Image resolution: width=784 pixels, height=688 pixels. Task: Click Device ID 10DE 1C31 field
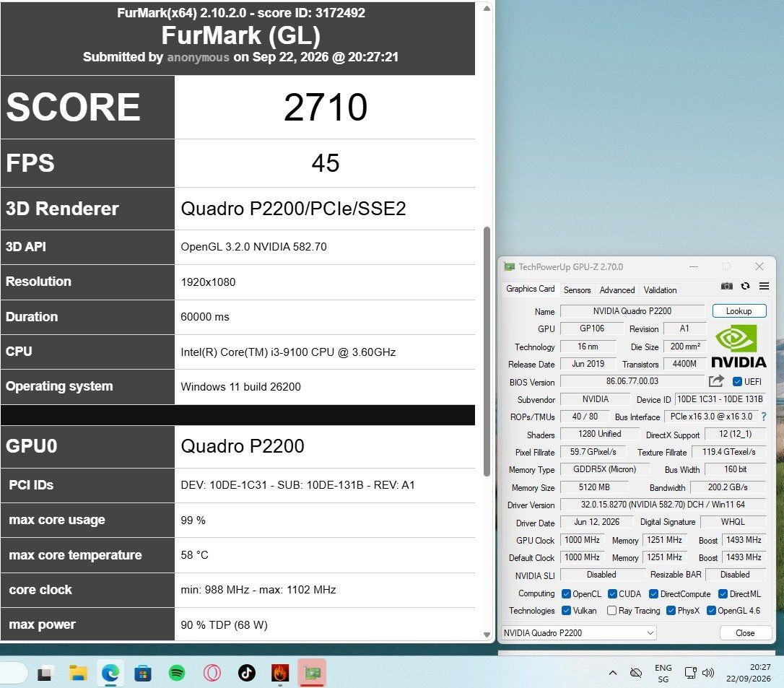(720, 399)
